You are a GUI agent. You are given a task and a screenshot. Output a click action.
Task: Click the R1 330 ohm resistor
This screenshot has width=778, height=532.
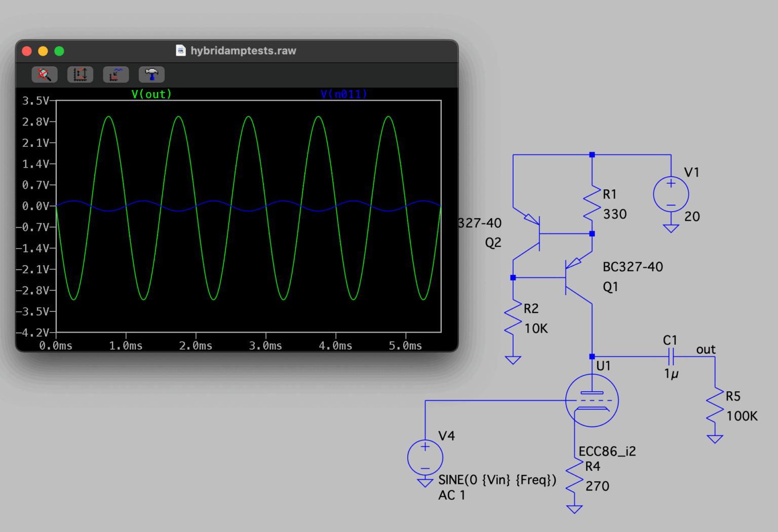click(592, 203)
